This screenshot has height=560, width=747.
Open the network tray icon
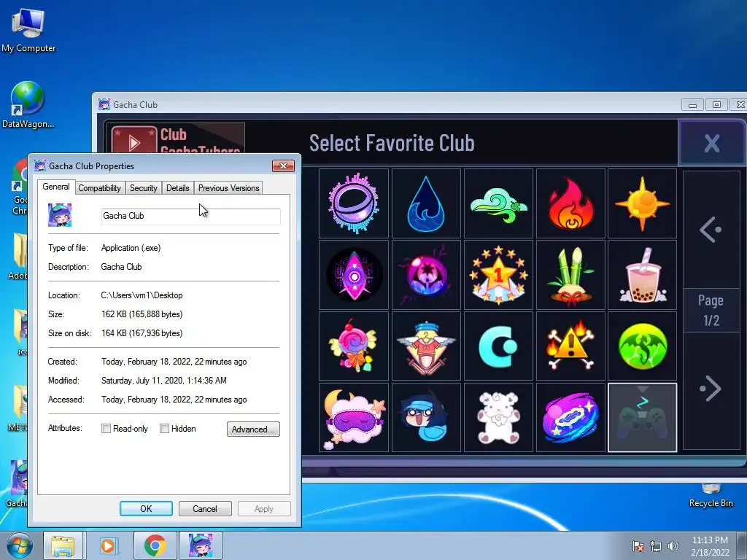656,546
